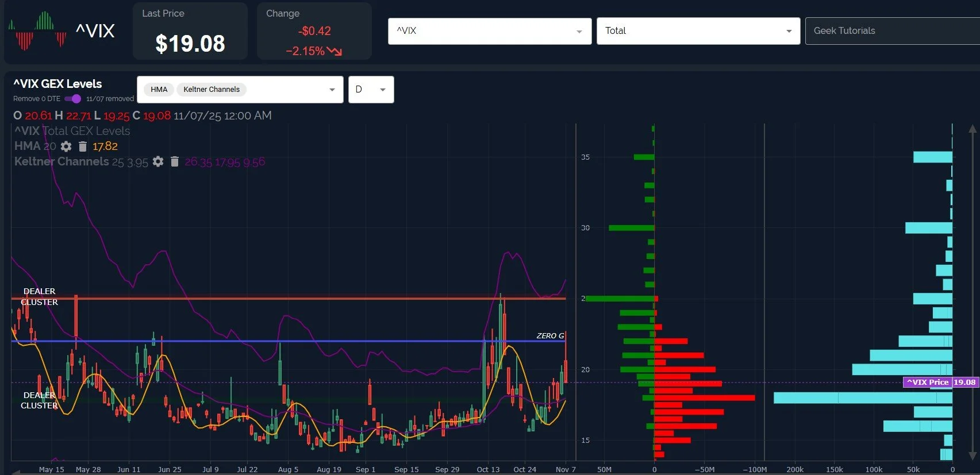Open HMA indicator settings gear
Screen dimensions: 980x475
[x=66, y=146]
